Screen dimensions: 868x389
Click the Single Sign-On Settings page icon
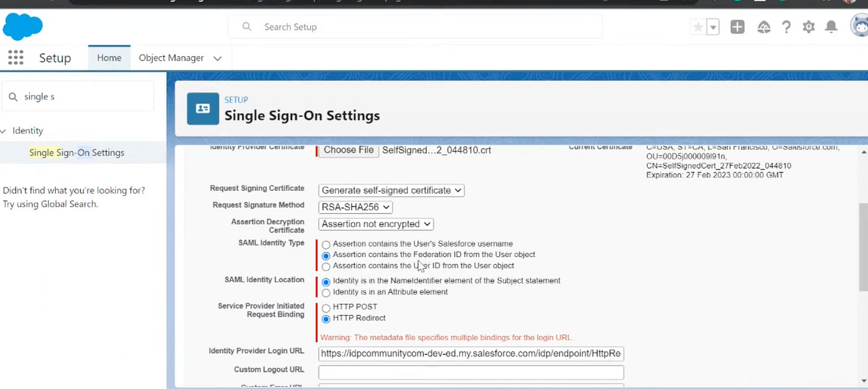[x=203, y=109]
